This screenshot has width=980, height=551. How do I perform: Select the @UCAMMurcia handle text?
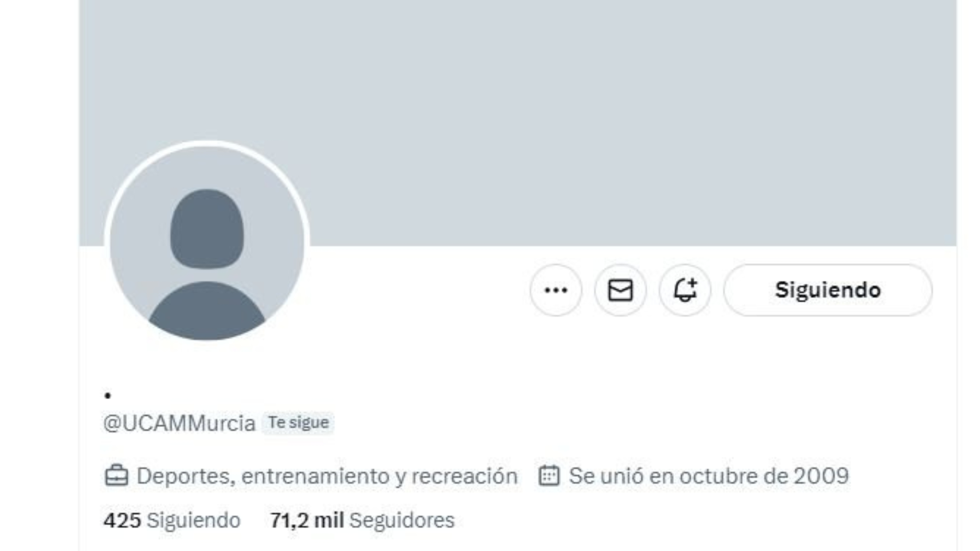click(x=180, y=423)
